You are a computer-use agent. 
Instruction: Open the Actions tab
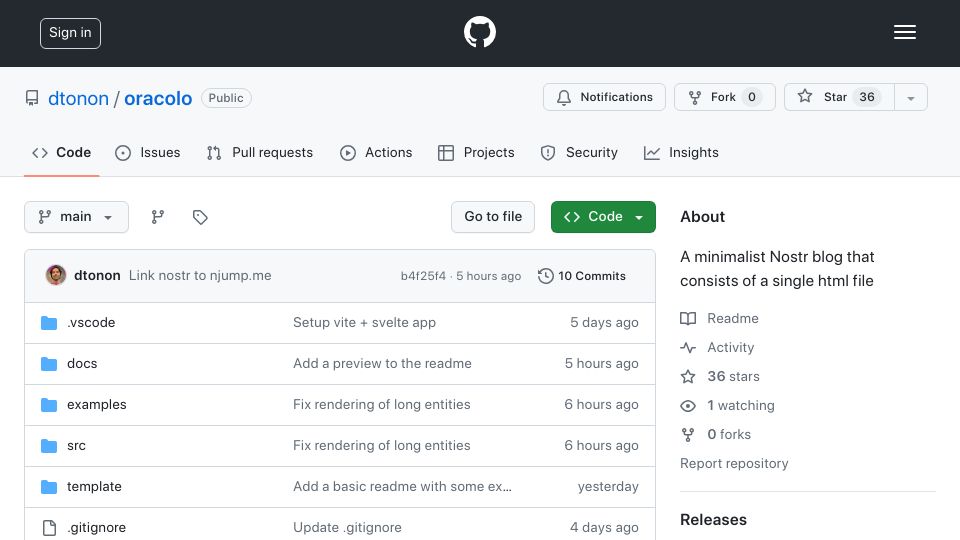tap(376, 152)
